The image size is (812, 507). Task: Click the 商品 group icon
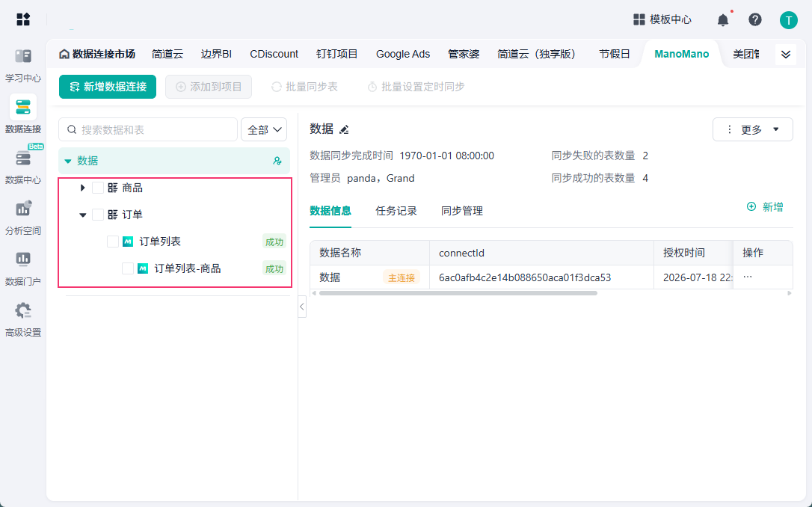(112, 188)
